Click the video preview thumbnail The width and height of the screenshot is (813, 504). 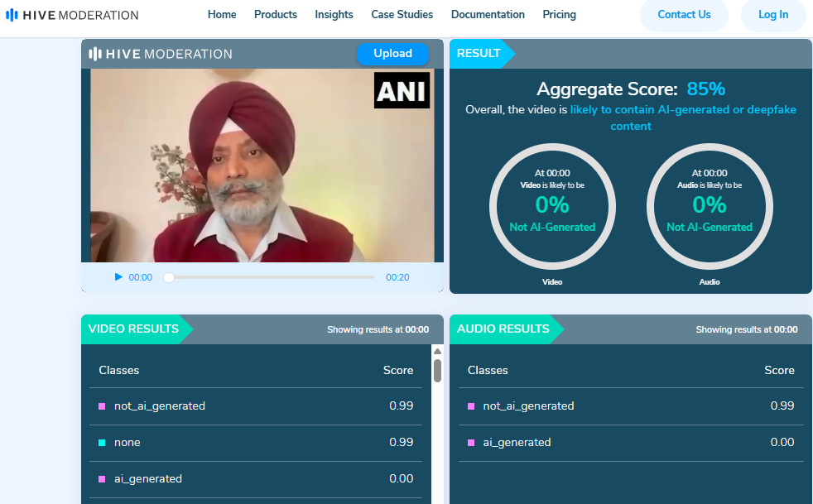262,166
